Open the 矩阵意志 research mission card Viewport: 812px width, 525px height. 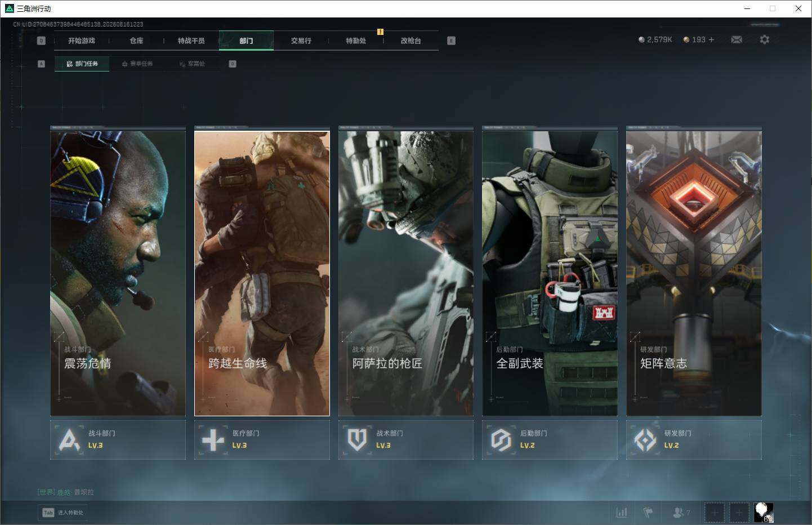pyautogui.click(x=694, y=273)
